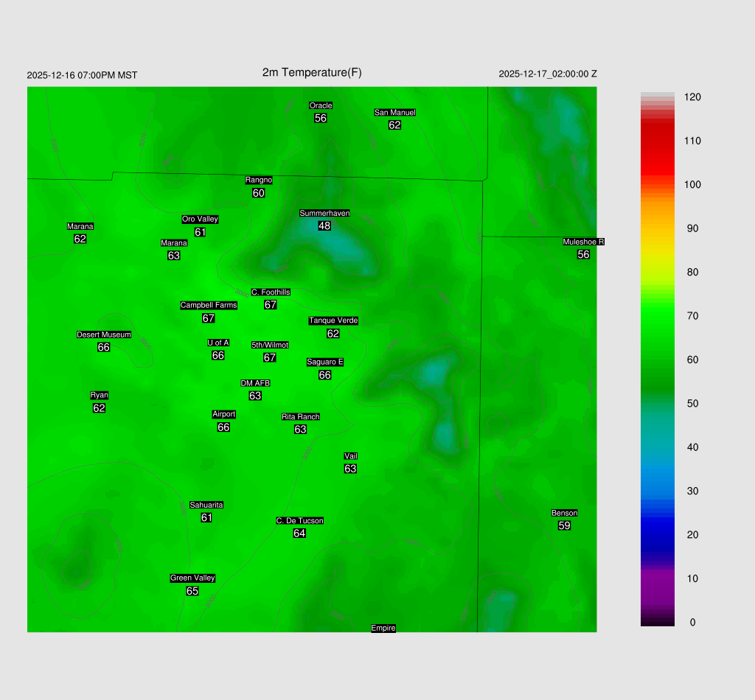This screenshot has width=755, height=700.
Task: Select the Oracle station label
Action: [321, 105]
